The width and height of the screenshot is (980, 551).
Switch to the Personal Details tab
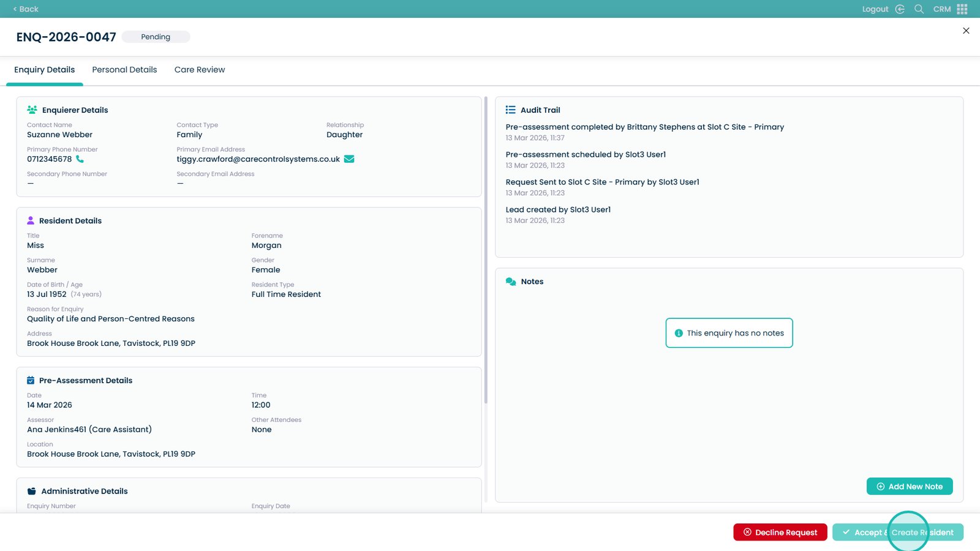click(x=124, y=70)
